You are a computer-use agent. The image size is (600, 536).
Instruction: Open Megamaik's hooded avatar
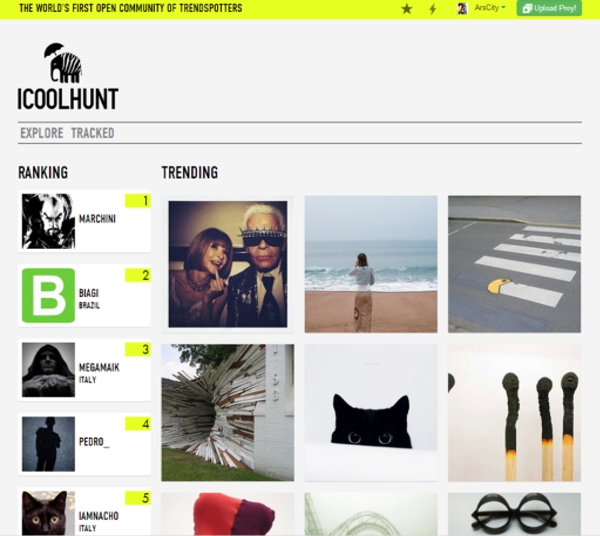48,370
